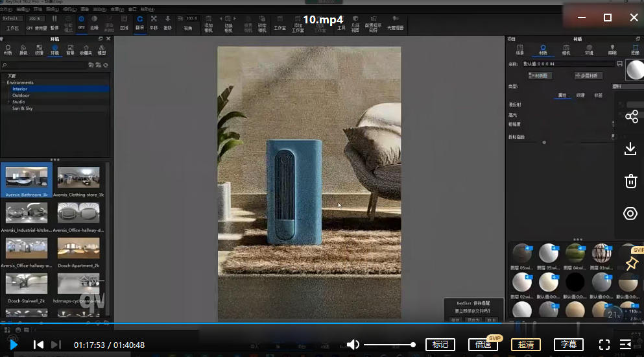
Task: Click the share icon in the side panel
Action: click(631, 117)
